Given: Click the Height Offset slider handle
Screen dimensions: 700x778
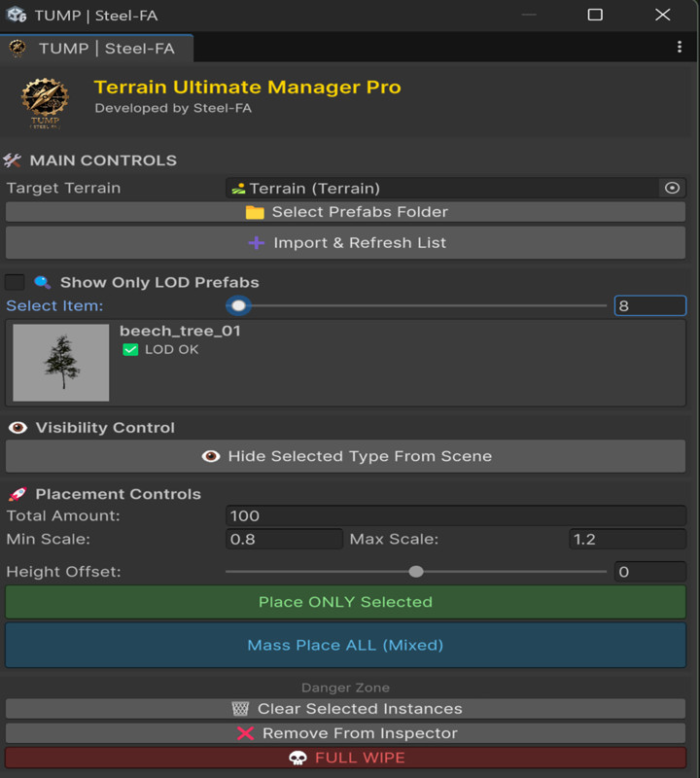Looking at the screenshot, I should pyautogui.click(x=416, y=572).
